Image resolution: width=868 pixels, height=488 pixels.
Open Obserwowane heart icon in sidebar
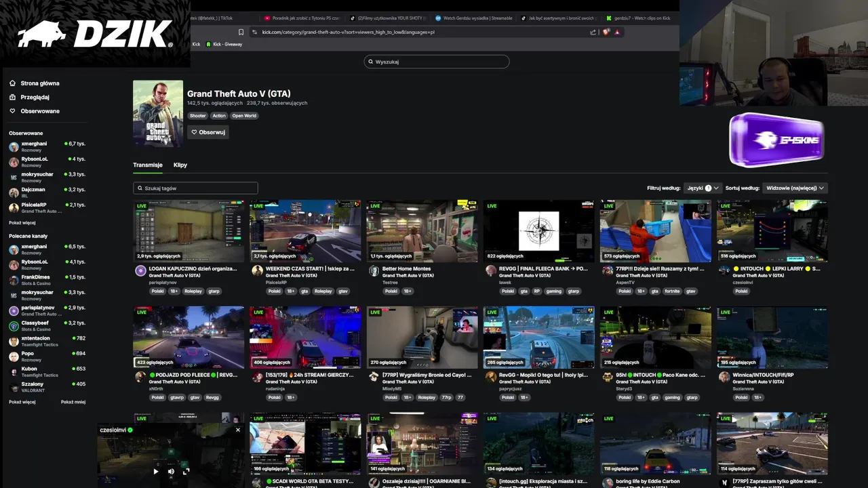12,110
